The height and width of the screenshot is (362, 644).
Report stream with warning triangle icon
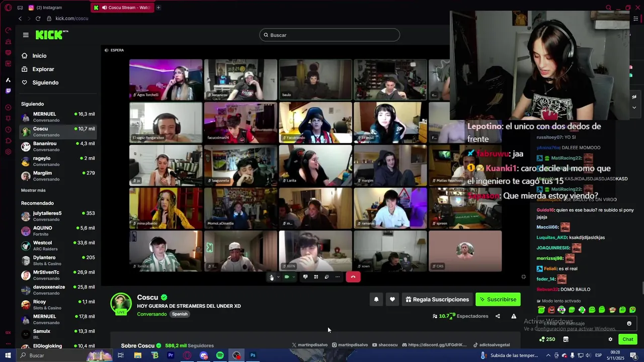[x=514, y=316]
